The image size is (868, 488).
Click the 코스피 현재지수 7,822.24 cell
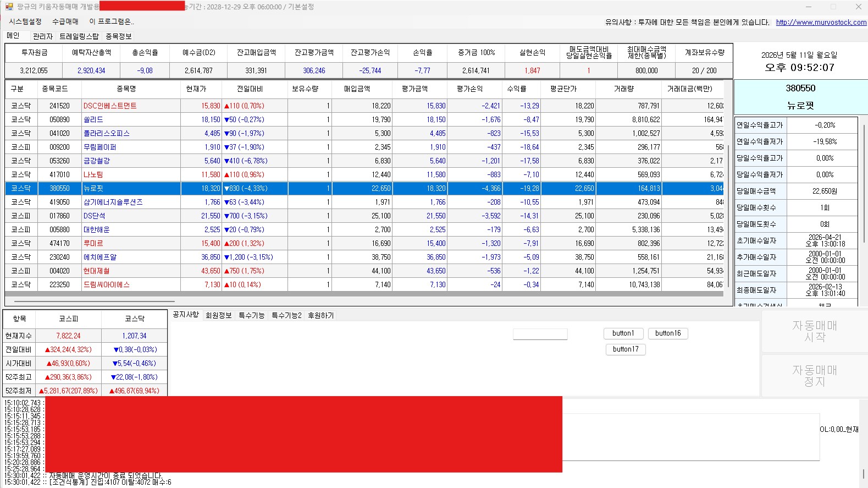pyautogui.click(x=68, y=336)
